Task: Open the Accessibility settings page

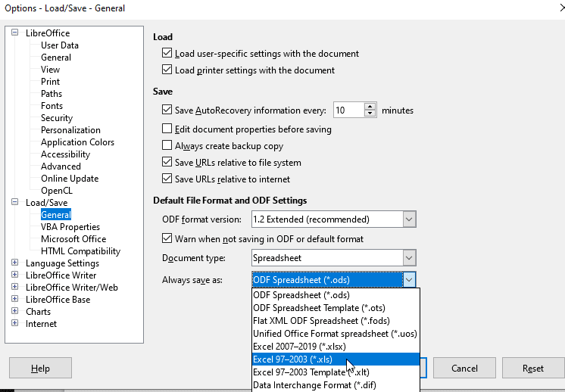Action: pyautogui.click(x=65, y=154)
